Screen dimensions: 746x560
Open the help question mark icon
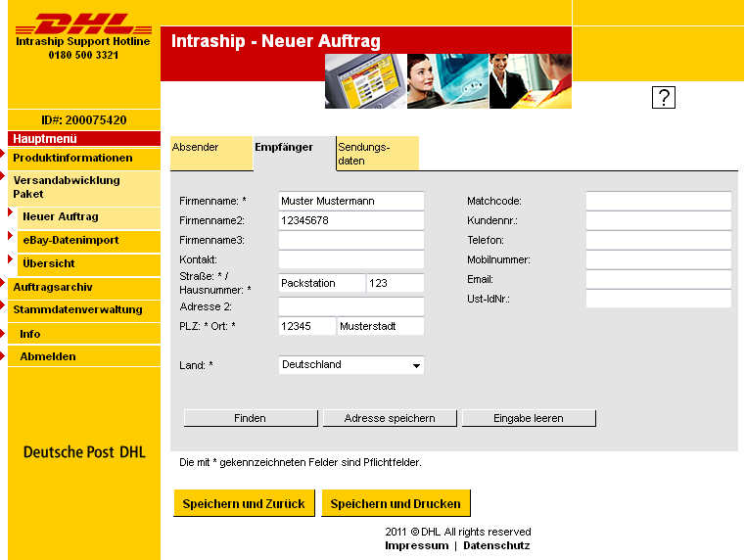[x=663, y=97]
